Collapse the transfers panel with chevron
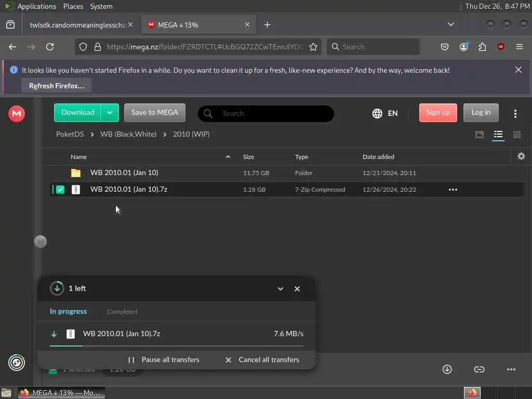This screenshot has height=399, width=532. pyautogui.click(x=280, y=289)
